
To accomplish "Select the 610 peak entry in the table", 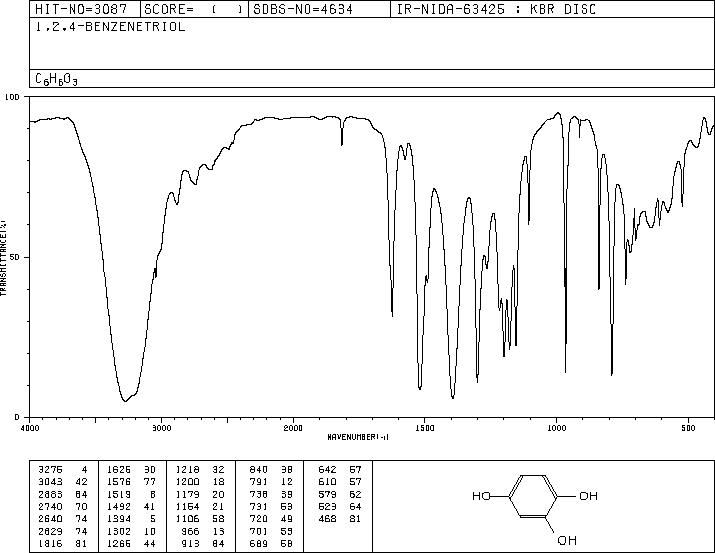I will point(340,482).
